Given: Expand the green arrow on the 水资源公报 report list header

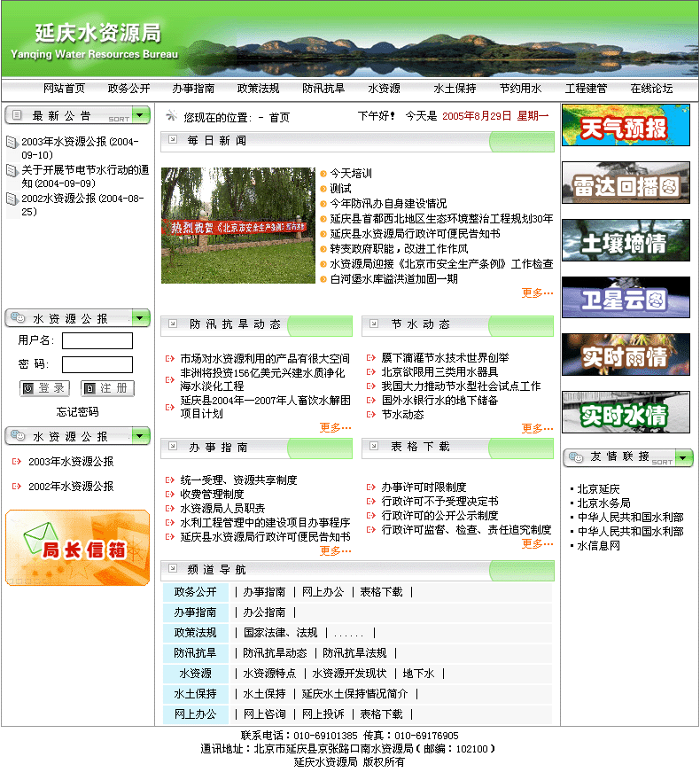Looking at the screenshot, I should pyautogui.click(x=140, y=436).
